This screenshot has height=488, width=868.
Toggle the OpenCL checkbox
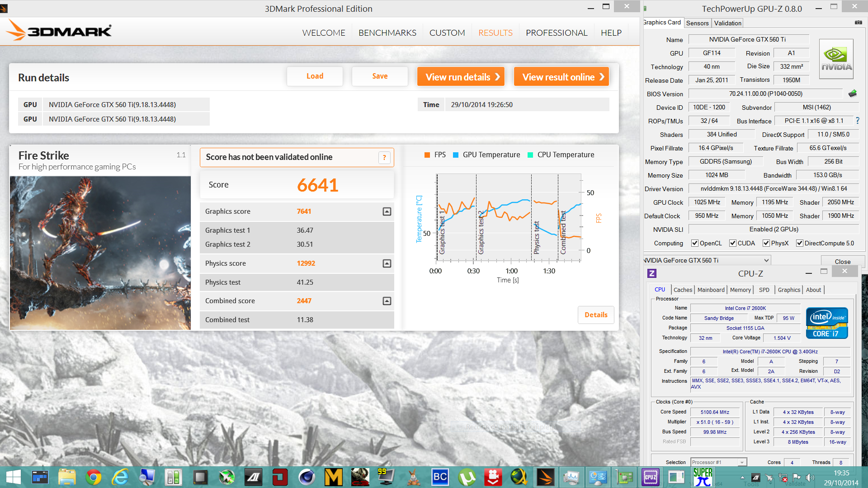pyautogui.click(x=695, y=243)
